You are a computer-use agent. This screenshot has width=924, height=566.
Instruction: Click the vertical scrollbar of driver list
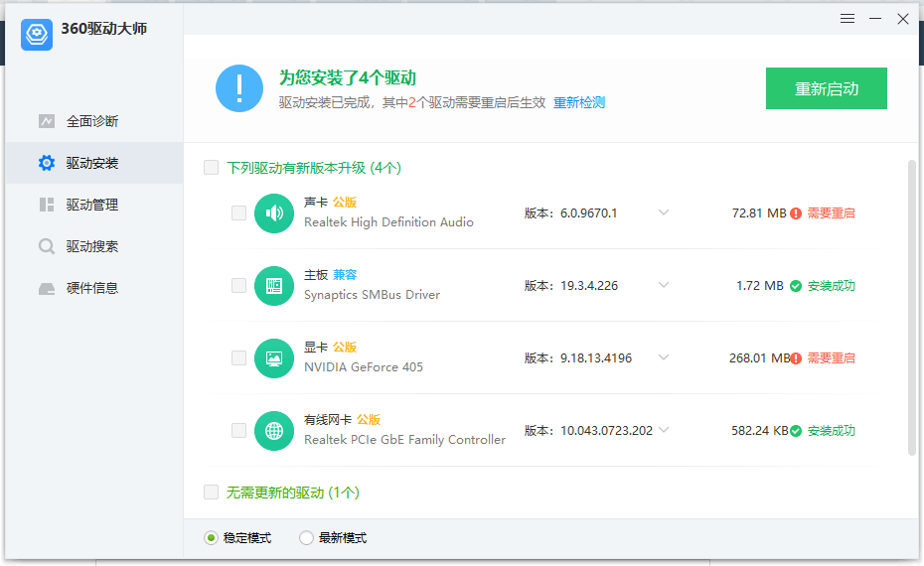coord(912,307)
